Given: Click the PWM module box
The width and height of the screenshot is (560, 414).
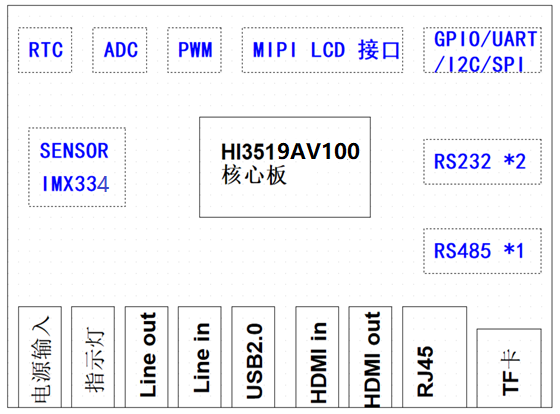Looking at the screenshot, I should pyautogui.click(x=194, y=50).
